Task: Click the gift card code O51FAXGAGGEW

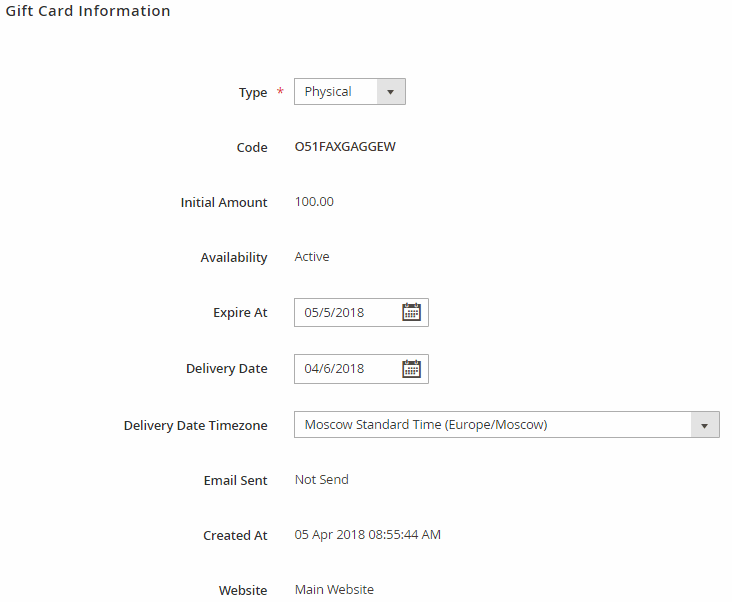Action: [x=345, y=147]
